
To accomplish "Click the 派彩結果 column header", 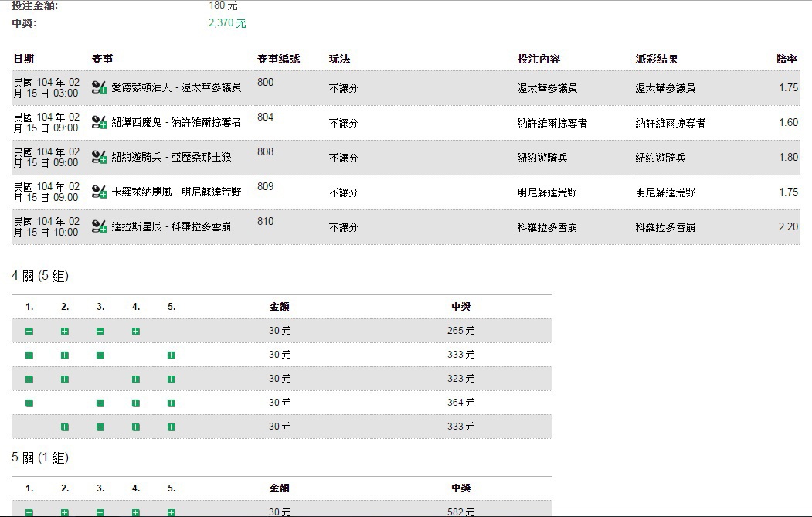I will [657, 59].
